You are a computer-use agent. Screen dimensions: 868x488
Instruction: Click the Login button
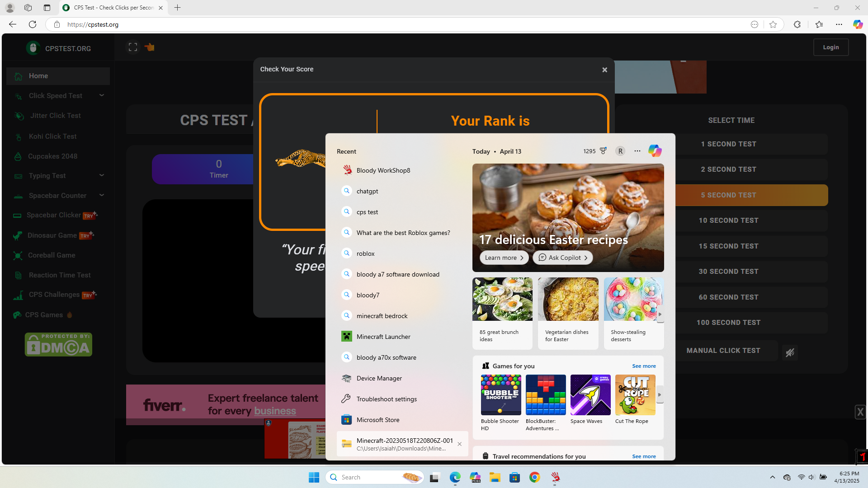(x=830, y=47)
